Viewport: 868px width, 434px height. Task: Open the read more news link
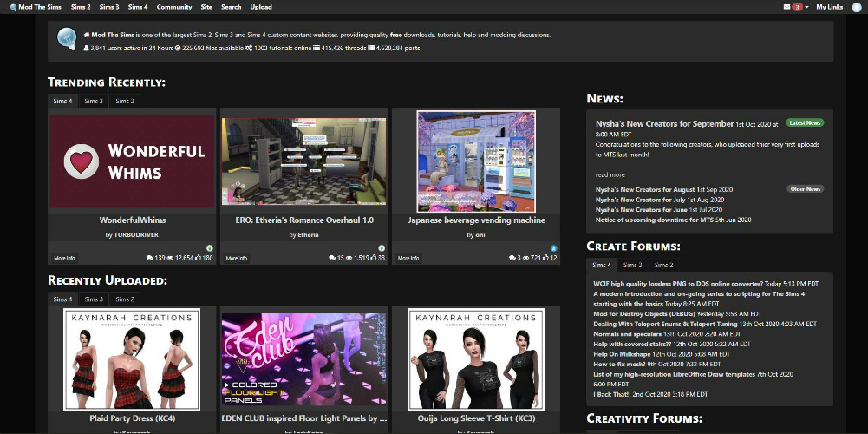pyautogui.click(x=610, y=174)
